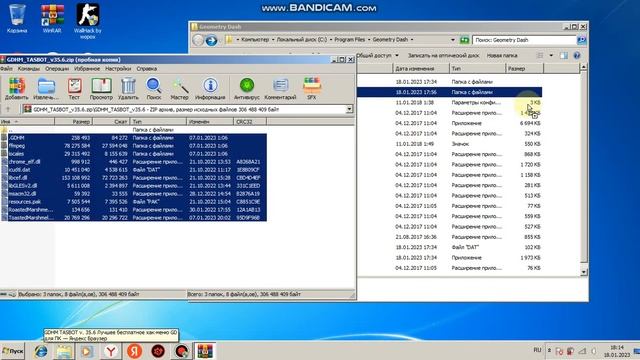The height and width of the screenshot is (360, 640).
Task: Click the Удалить (Delete) trash icon
Action: [128, 89]
